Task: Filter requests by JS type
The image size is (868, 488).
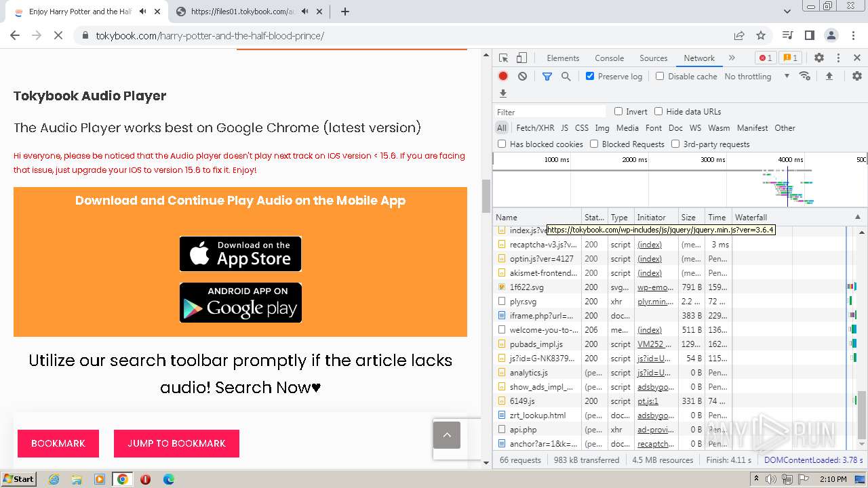Action: 564,127
